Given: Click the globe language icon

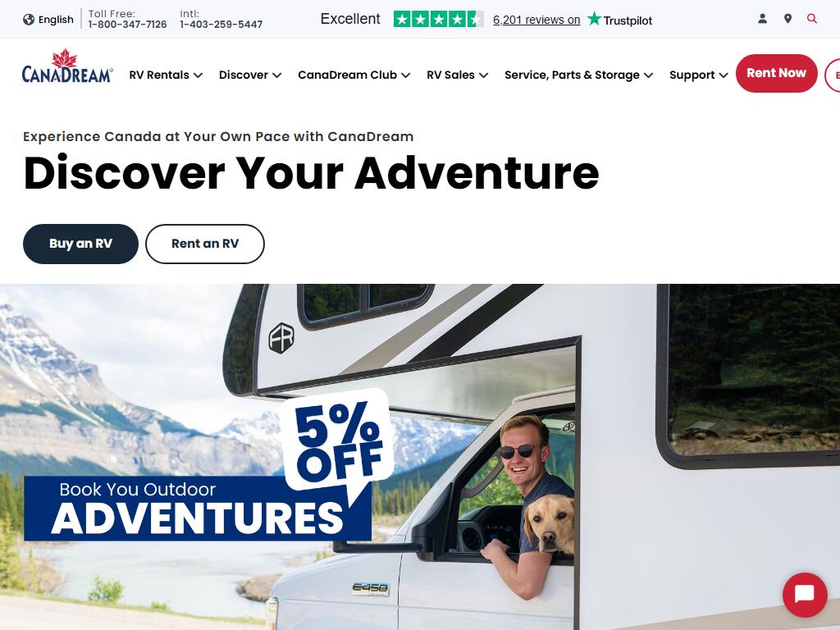Looking at the screenshot, I should click(29, 20).
